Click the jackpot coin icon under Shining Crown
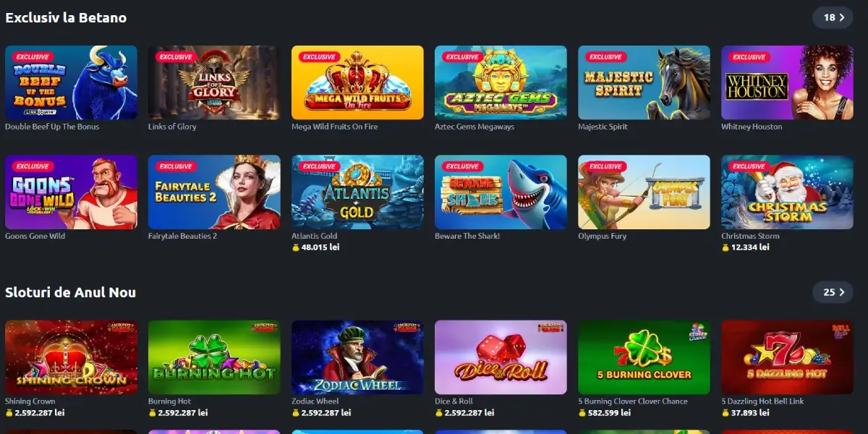The width and height of the screenshot is (868, 434). (9, 413)
